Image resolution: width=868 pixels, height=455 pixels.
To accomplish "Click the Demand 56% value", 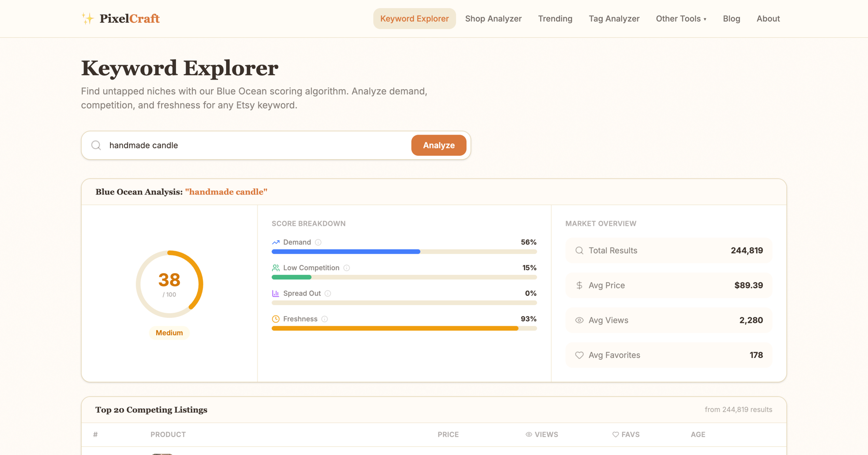I will coord(529,242).
